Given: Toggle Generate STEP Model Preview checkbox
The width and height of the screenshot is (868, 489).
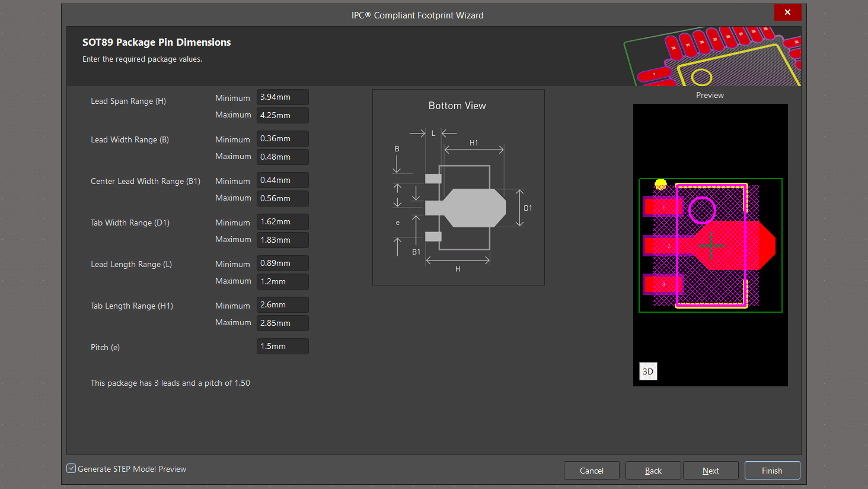Looking at the screenshot, I should click(72, 469).
